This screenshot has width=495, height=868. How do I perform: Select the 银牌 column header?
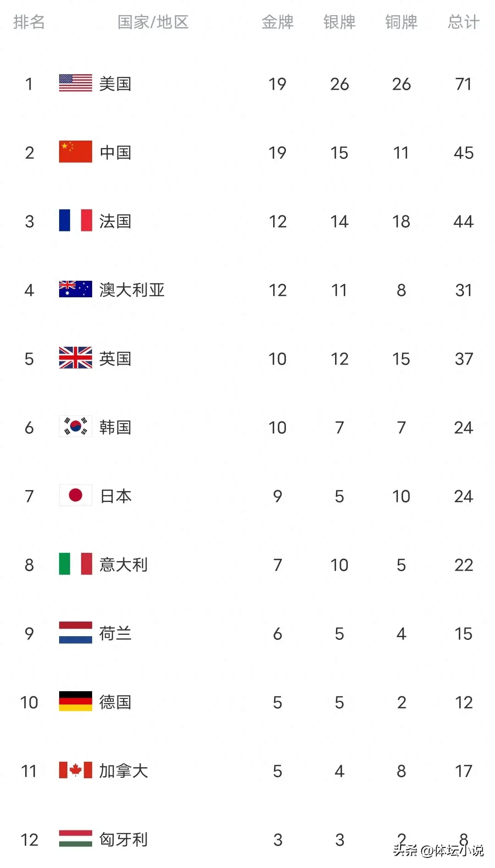pyautogui.click(x=339, y=22)
